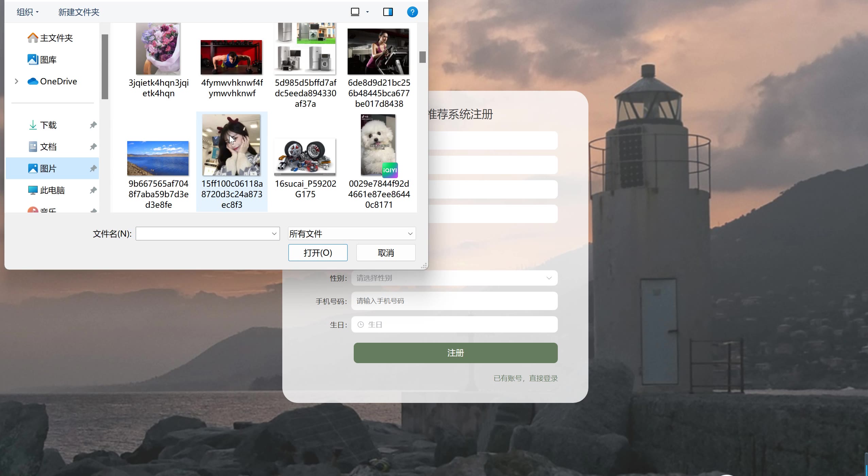Click the blue help question mark icon
The height and width of the screenshot is (476, 868).
[412, 12]
